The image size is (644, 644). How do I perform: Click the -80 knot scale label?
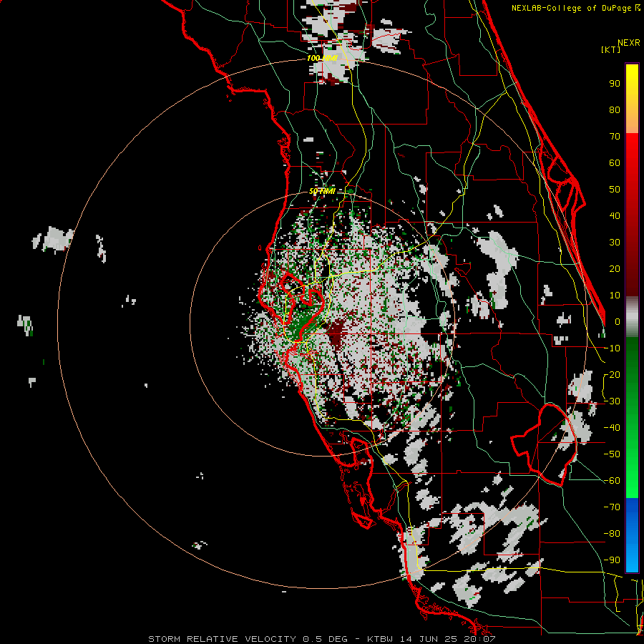(612, 534)
